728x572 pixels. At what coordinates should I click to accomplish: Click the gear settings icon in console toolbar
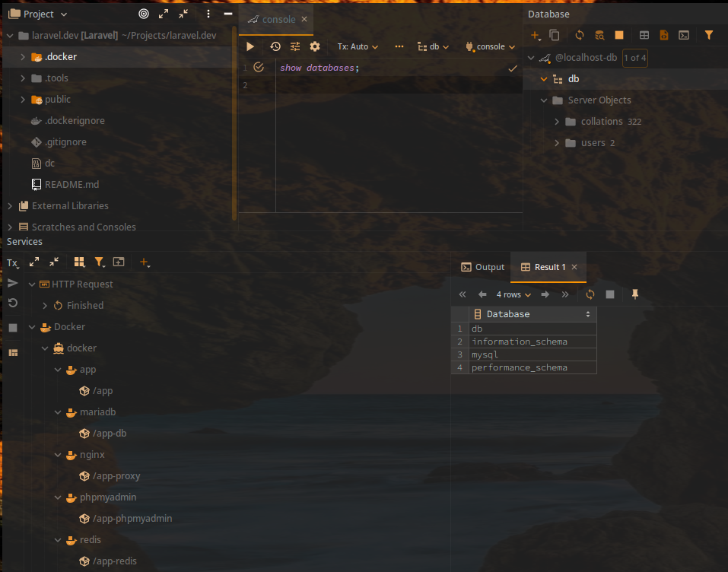coord(315,46)
